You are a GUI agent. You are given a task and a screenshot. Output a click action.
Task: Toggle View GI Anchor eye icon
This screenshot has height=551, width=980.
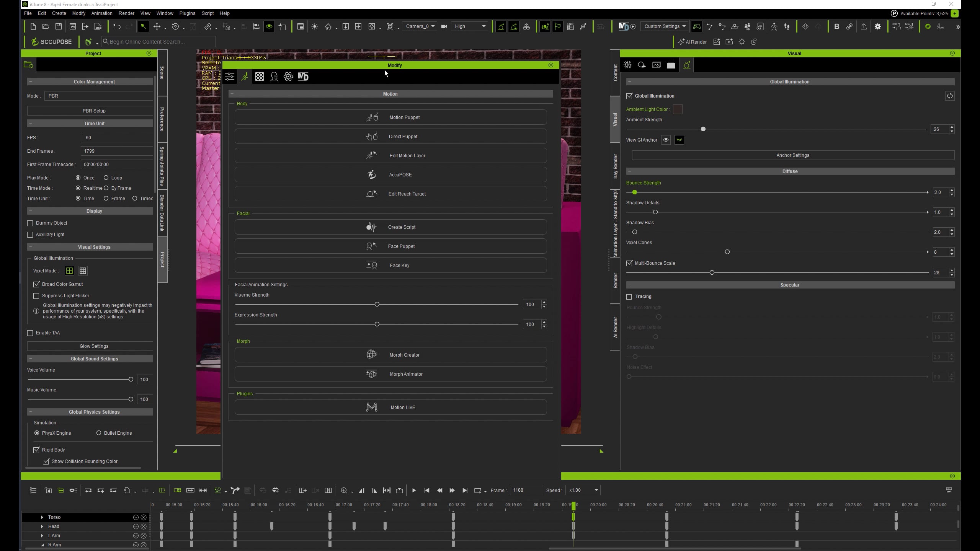tap(666, 140)
